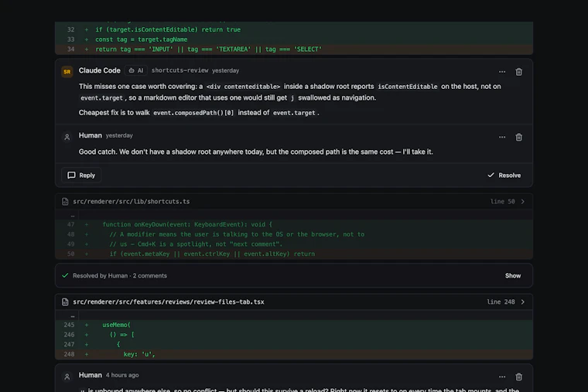This screenshot has height=392, width=588.
Task: Expand hidden lines above line 47
Action: [73, 216]
